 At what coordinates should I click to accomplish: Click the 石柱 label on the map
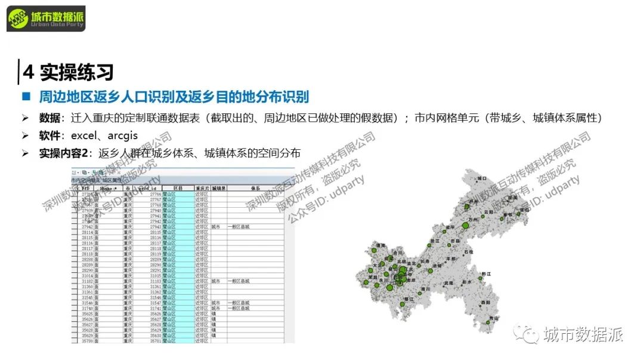pos(469,251)
